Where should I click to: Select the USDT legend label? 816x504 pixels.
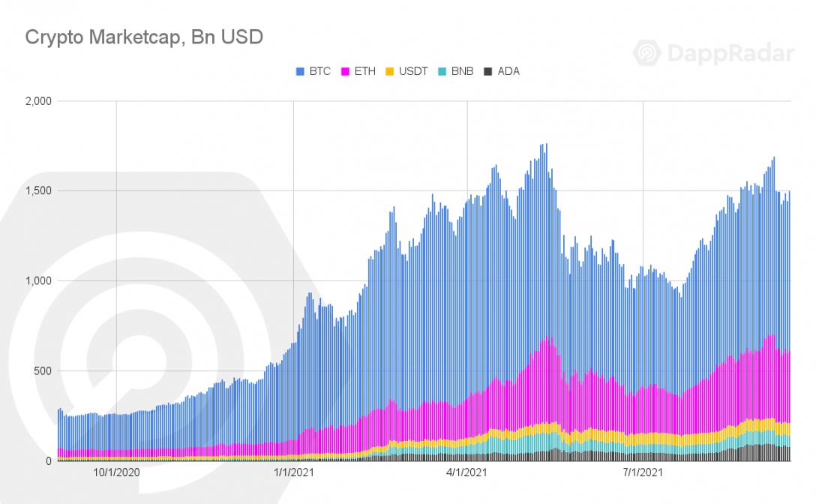(x=413, y=71)
